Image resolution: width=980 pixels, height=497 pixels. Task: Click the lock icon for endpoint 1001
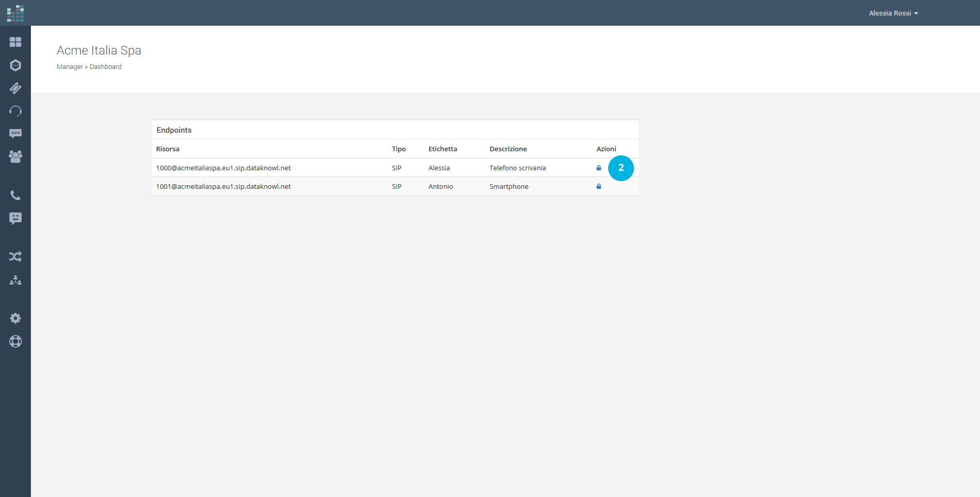(x=598, y=186)
